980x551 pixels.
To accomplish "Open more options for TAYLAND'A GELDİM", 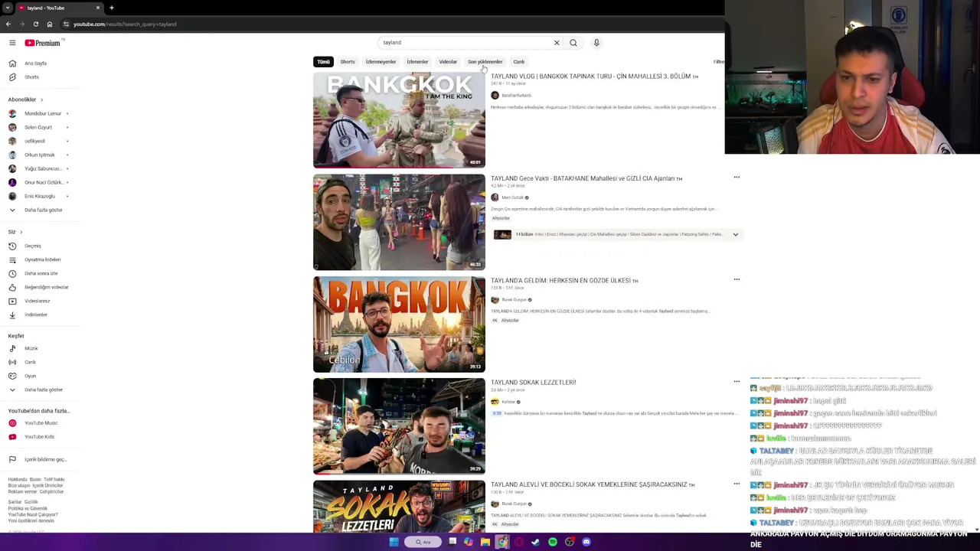I will [x=737, y=279].
